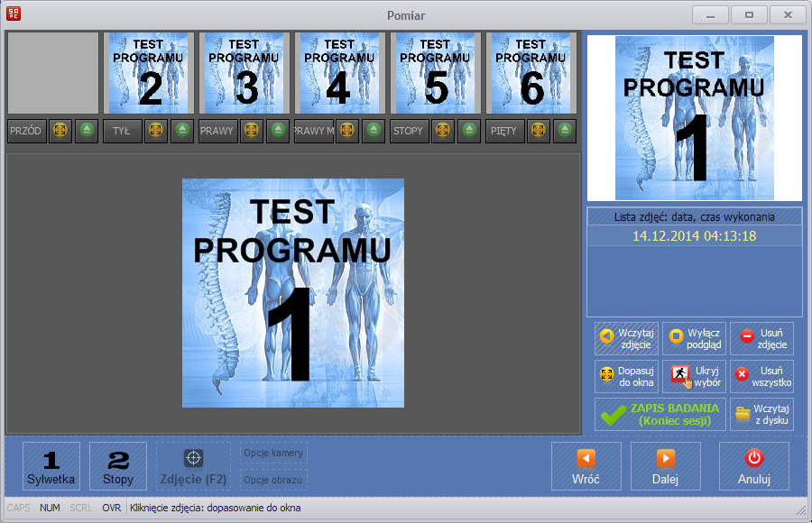Viewport: 812px width, 523px height.
Task: Load a photo with Wczytaj z dysku
Action: click(x=761, y=414)
